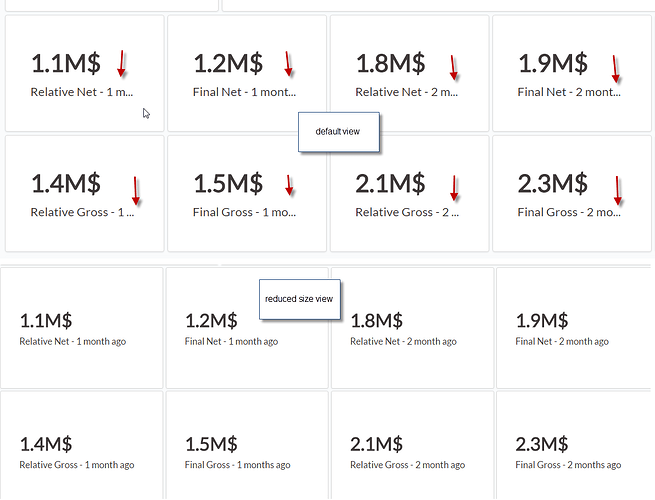Select 1.9M$ above 'Final Net - 2 month ago'
Image resolution: width=655 pixels, height=500 pixels.
coord(542,321)
